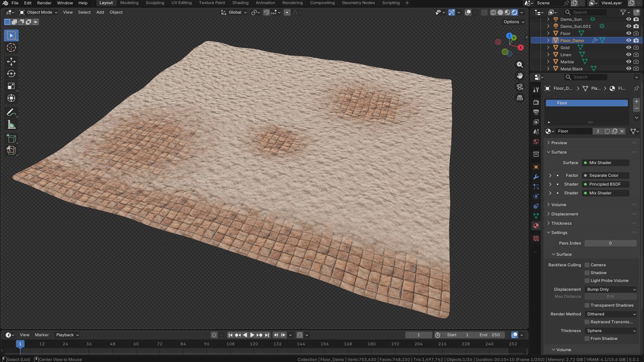Image resolution: width=644 pixels, height=362 pixels.
Task: Enable Raytraced Transmission checkbox
Action: coord(587,322)
